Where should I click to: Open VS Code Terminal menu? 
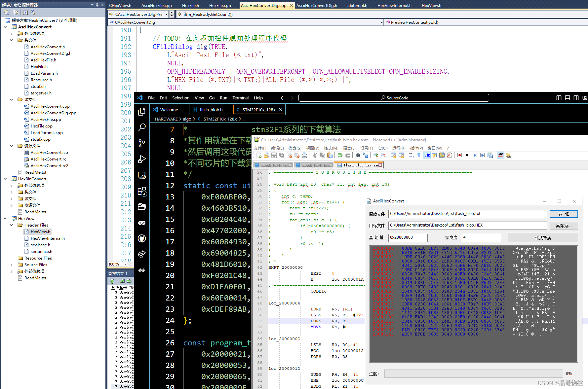tap(240, 98)
